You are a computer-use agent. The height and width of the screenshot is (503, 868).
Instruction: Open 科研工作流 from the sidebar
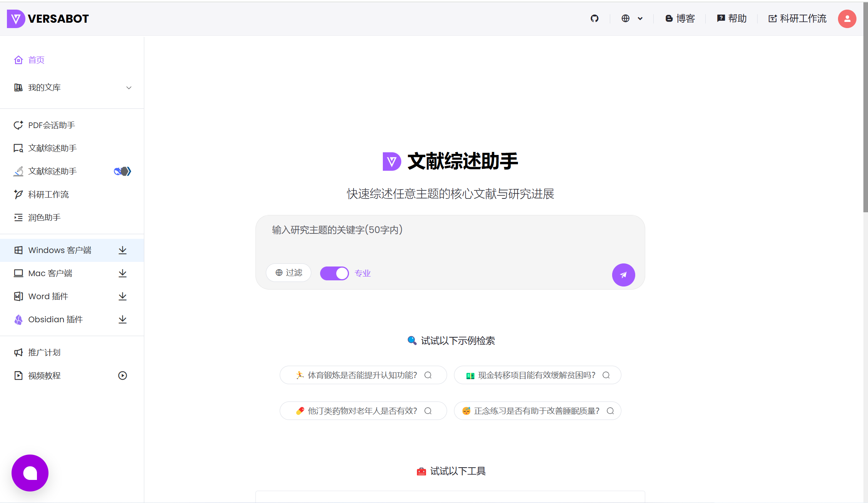(48, 194)
